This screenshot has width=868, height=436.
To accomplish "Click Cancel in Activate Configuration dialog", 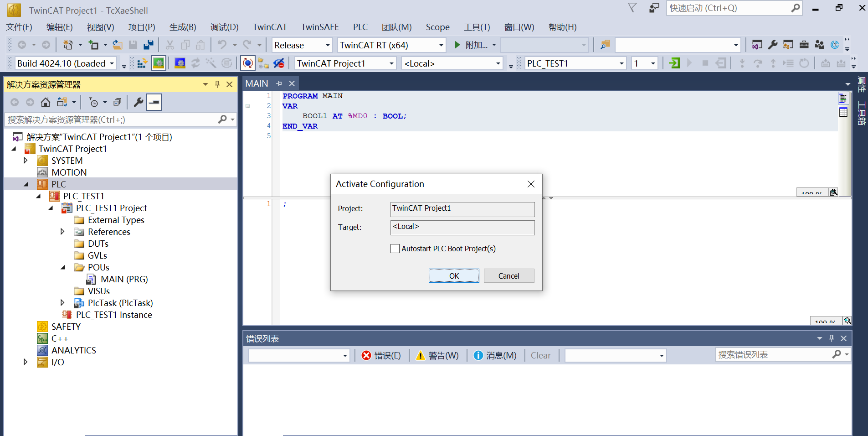I will (508, 276).
